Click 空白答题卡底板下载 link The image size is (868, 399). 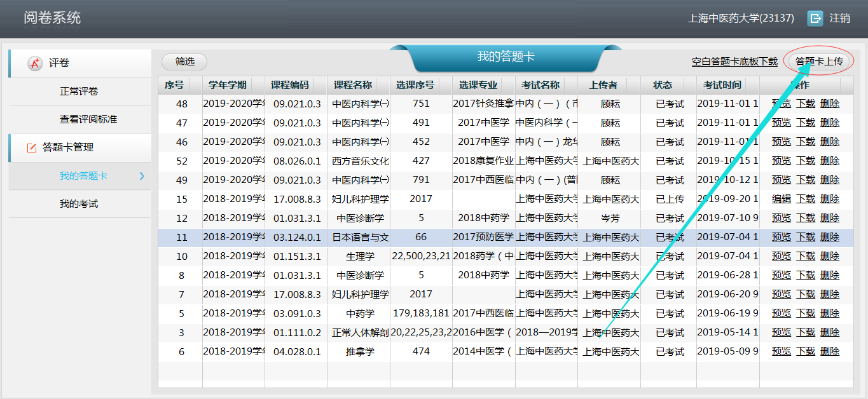click(x=734, y=62)
